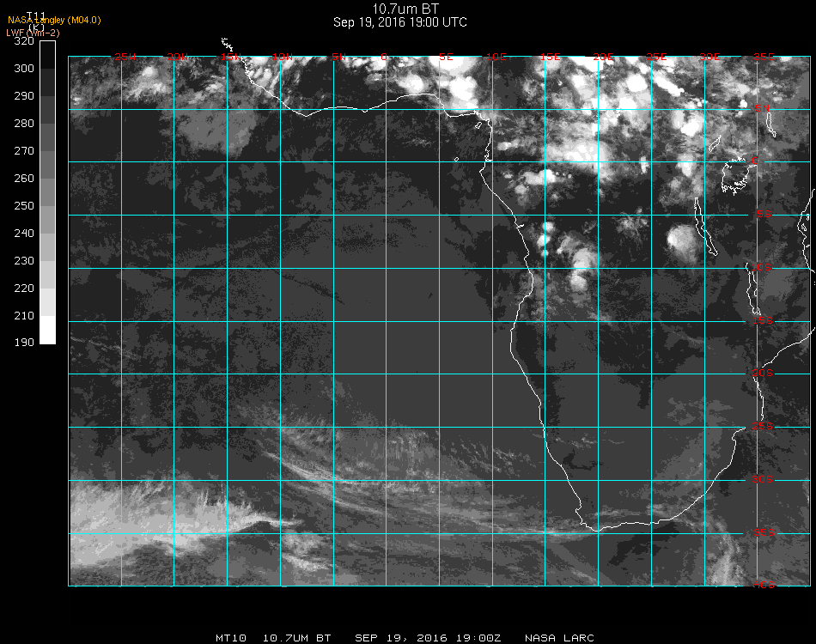816x644 pixels.
Task: Click the "10.7UM BT" text in bottom caption
Action: click(296, 638)
